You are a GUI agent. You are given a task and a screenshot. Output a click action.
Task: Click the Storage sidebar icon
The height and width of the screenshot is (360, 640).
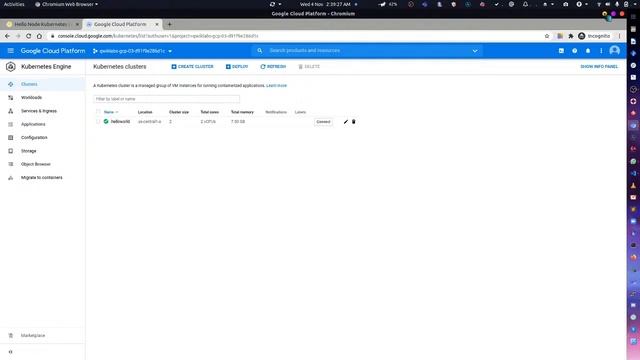[x=11, y=151]
